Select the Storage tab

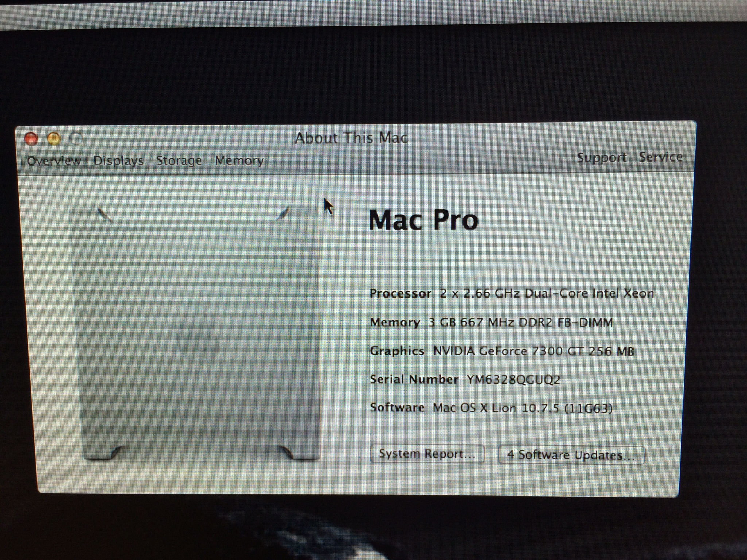point(179,161)
